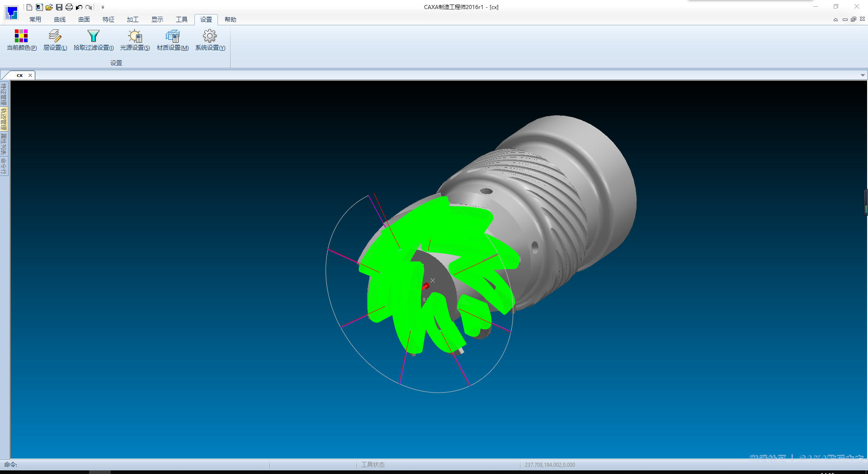Open 材质设置 material settings
The image size is (868, 474).
click(x=173, y=40)
